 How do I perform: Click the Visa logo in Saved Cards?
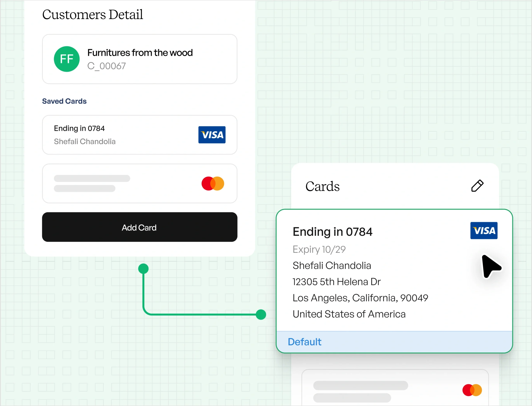[x=212, y=135]
